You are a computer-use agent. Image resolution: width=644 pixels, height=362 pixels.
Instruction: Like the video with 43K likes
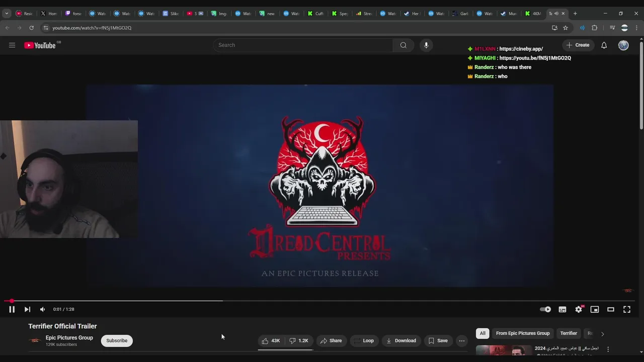pos(271,340)
